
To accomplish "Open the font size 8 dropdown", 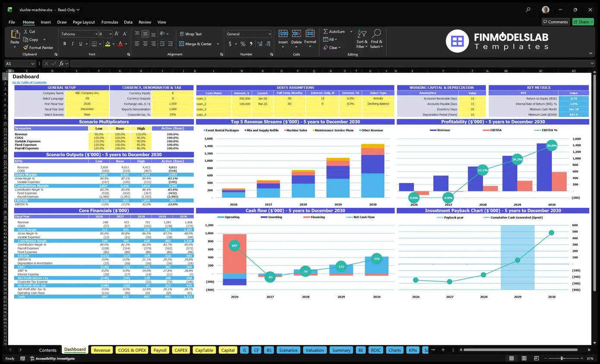I will point(111,34).
